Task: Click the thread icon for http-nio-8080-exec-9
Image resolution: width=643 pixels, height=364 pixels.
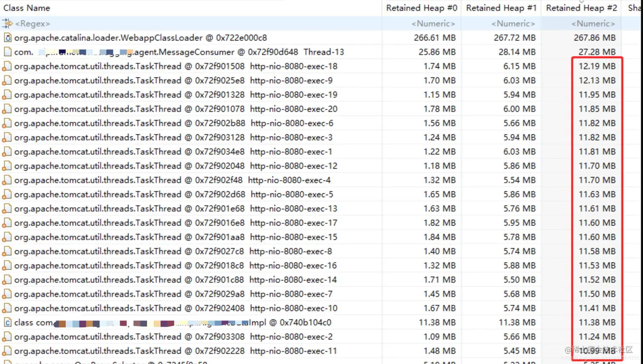Action: click(7, 80)
